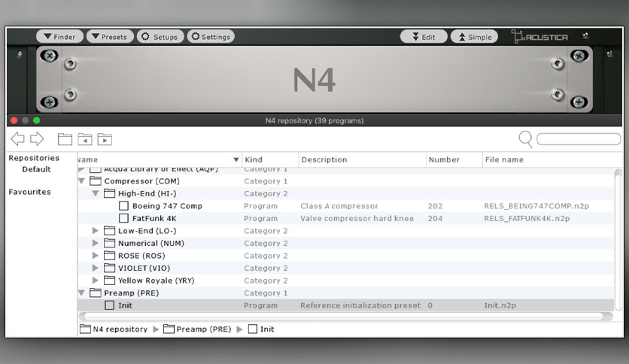The height and width of the screenshot is (364, 629).
Task: Check the Init program checkbox
Action: pyautogui.click(x=110, y=305)
